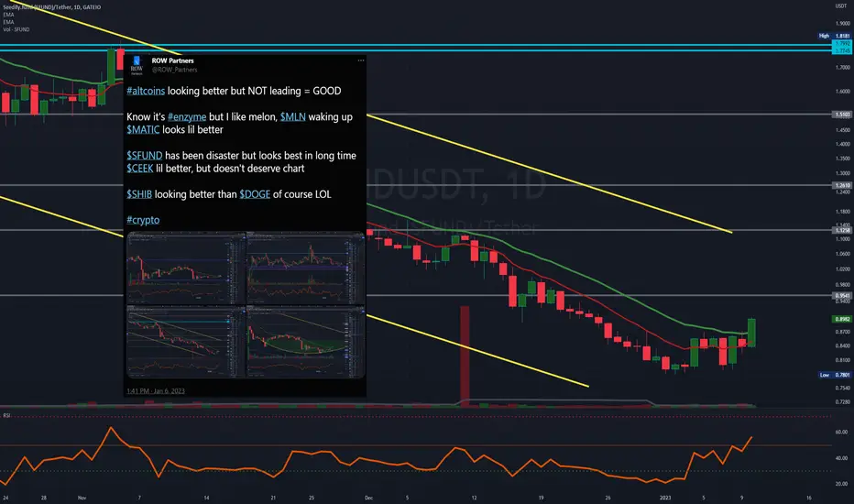854x504 pixels.
Task: Select the 0.9541 horizontal line price label
Action: click(x=842, y=296)
